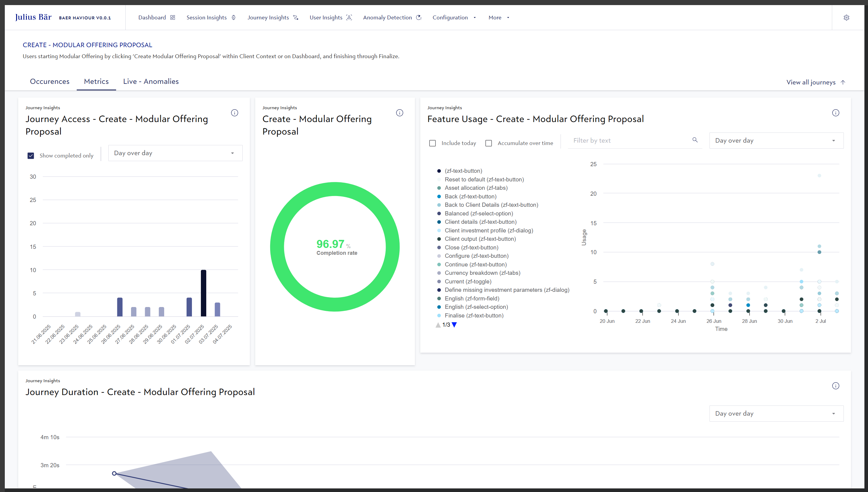The height and width of the screenshot is (492, 868).
Task: Enable Accumulate over time checkbox
Action: pyautogui.click(x=488, y=143)
